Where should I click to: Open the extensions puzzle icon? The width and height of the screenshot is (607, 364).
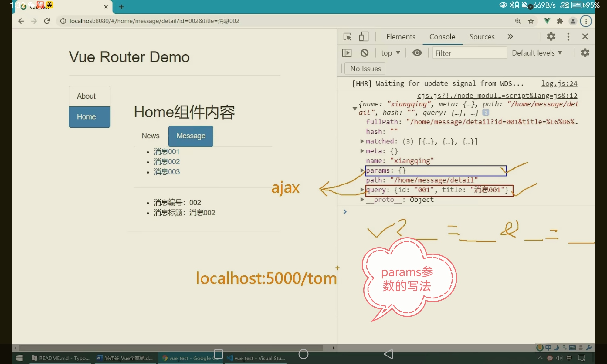click(x=560, y=21)
